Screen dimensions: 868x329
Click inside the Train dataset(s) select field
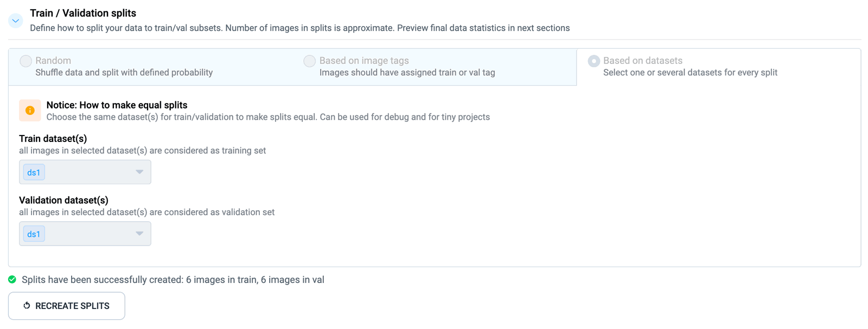coord(85,172)
